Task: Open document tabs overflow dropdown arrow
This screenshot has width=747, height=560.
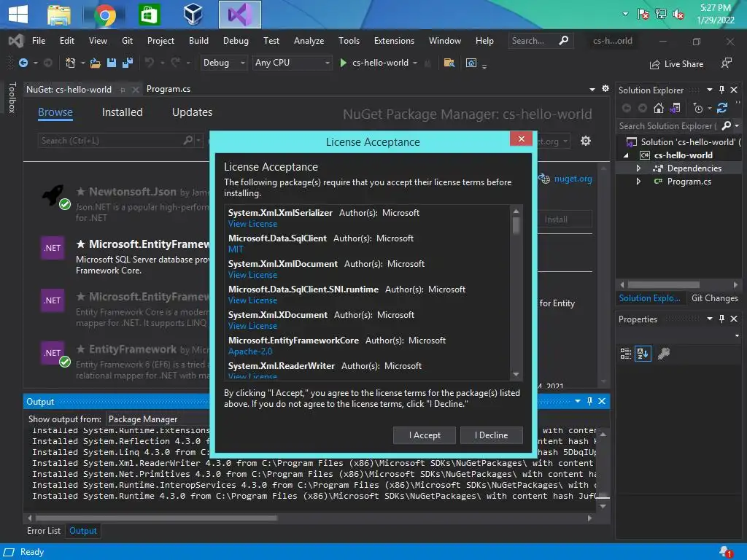Action: coord(592,89)
